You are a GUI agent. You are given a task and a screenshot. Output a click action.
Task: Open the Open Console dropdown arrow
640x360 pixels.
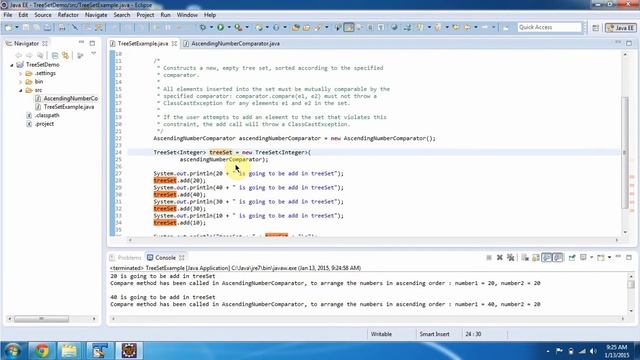click(x=609, y=257)
